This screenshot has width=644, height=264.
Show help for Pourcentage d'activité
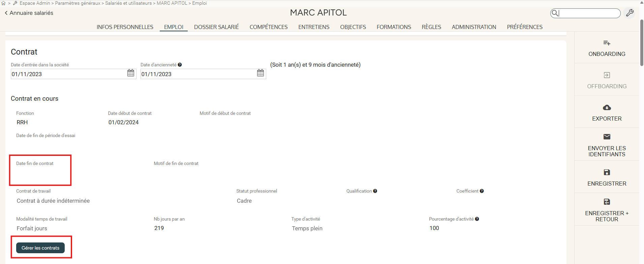point(477,219)
